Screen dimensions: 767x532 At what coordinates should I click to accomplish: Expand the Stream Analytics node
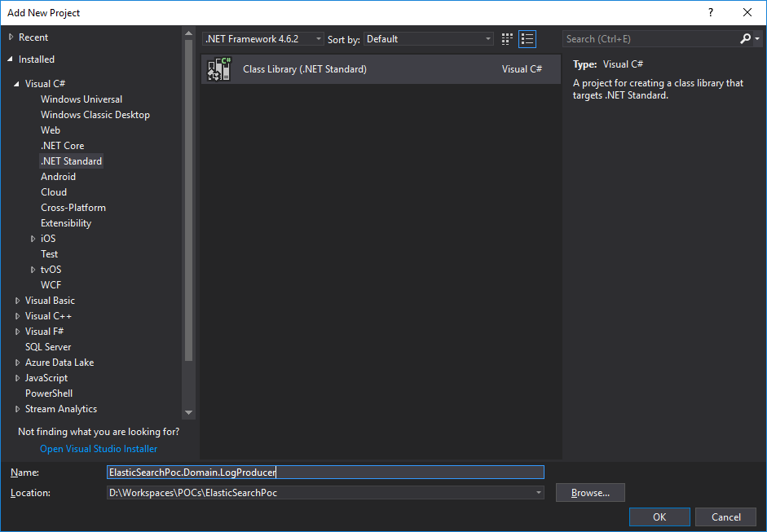(17, 409)
